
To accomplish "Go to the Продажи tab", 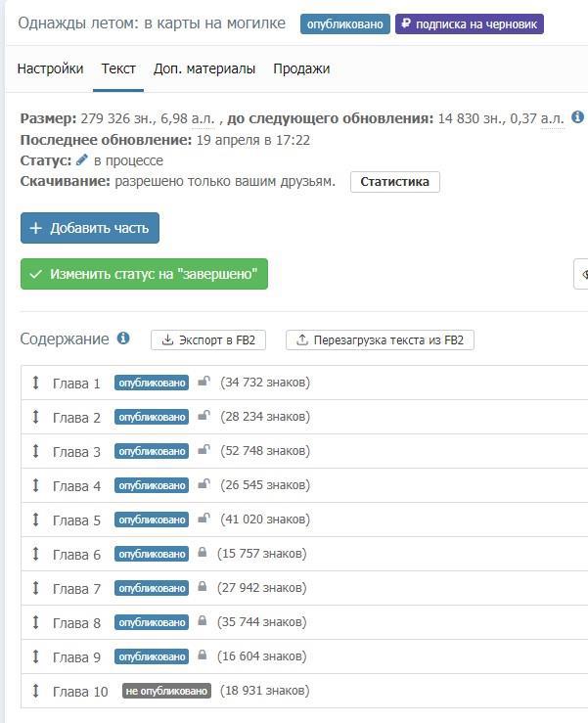I will coord(301,68).
